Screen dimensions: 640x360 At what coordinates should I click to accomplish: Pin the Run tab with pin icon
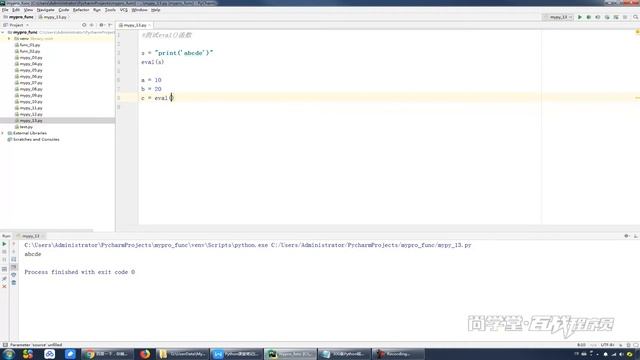click(x=4, y=278)
